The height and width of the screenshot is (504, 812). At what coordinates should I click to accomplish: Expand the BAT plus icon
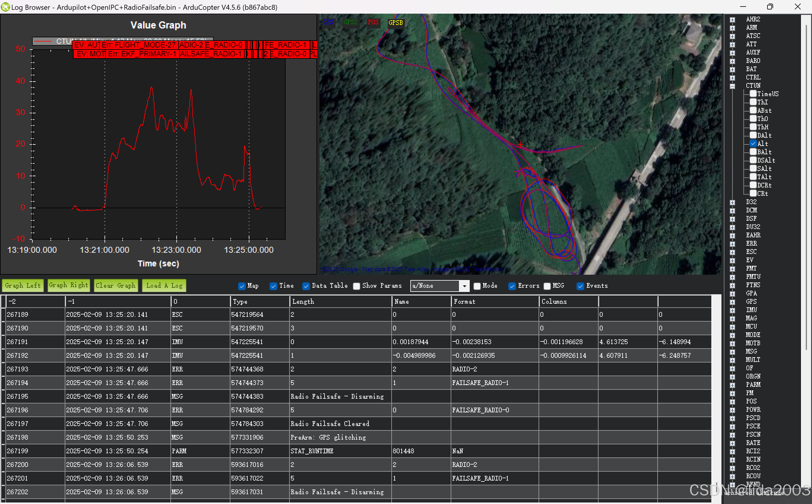coord(732,70)
